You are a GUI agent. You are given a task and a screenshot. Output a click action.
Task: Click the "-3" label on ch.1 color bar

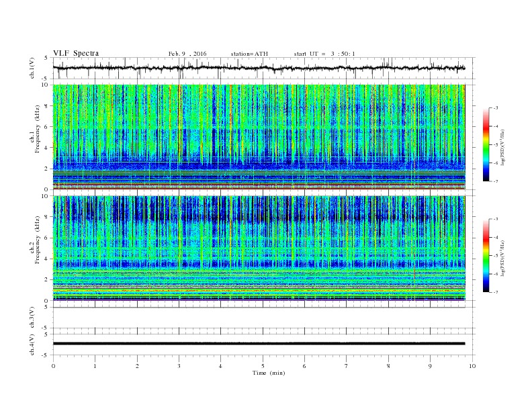coord(496,108)
